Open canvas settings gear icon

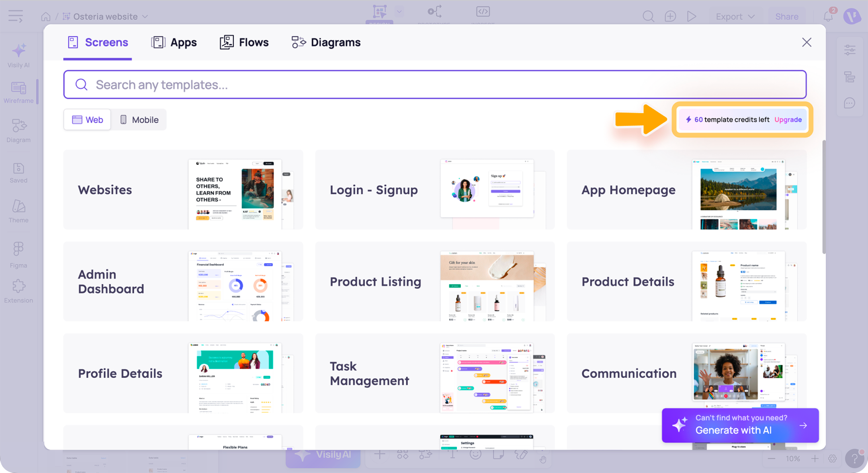click(832, 459)
